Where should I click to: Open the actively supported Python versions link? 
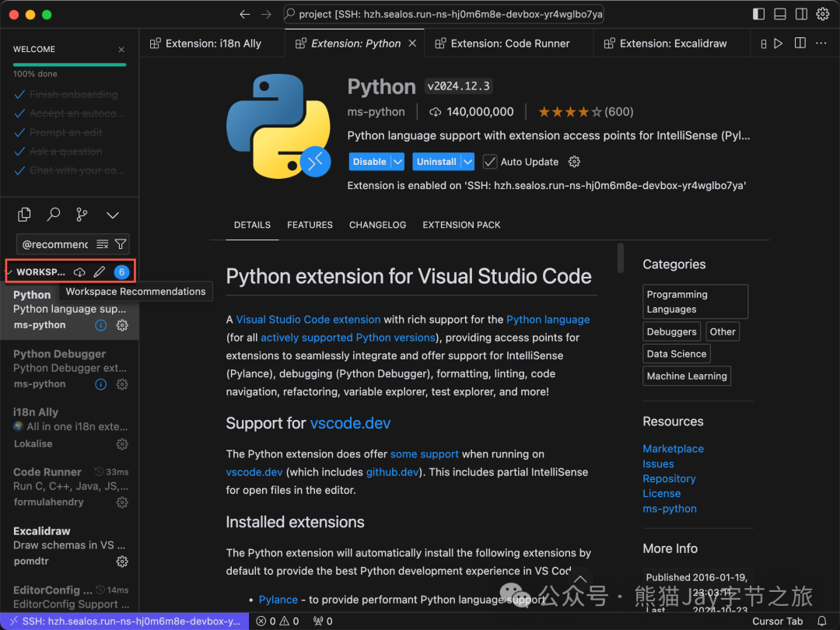pyautogui.click(x=348, y=338)
